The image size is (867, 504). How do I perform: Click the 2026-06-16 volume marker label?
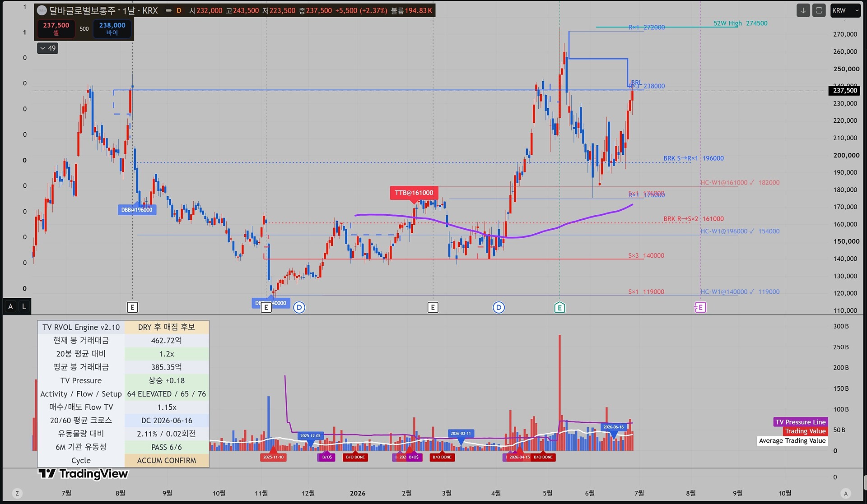613,427
